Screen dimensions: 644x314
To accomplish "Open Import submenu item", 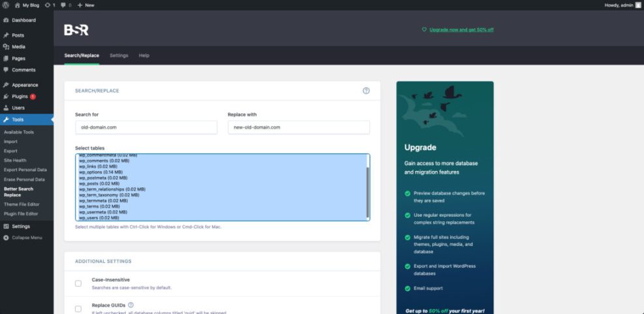I will [10, 142].
